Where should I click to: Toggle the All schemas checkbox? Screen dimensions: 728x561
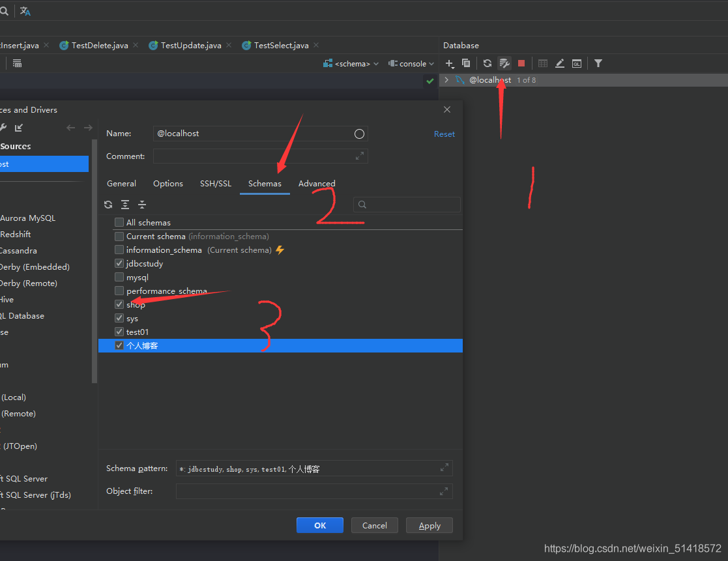point(119,222)
